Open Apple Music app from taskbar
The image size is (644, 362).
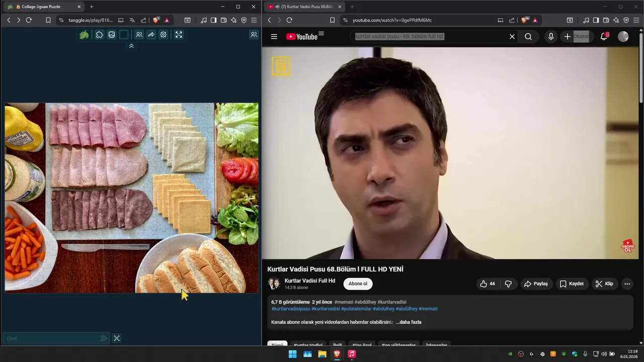point(352,354)
